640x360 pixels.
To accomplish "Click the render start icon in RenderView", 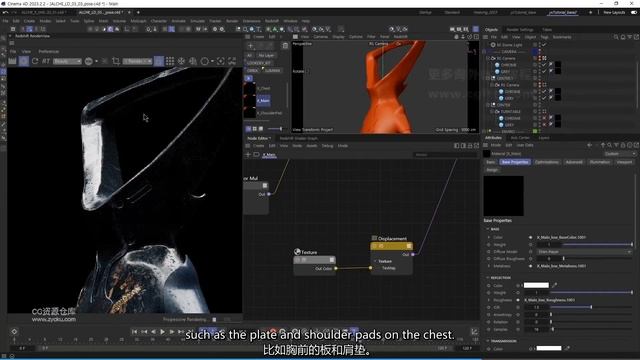I will (13, 61).
